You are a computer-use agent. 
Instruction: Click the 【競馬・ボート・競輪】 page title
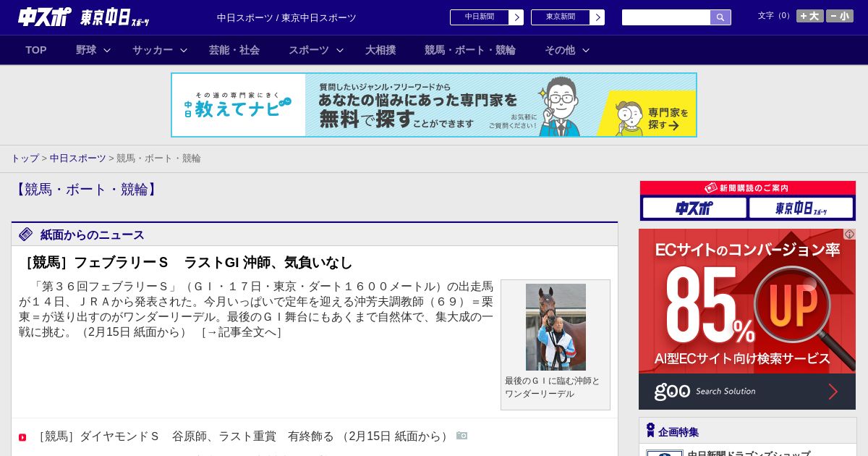(x=85, y=190)
